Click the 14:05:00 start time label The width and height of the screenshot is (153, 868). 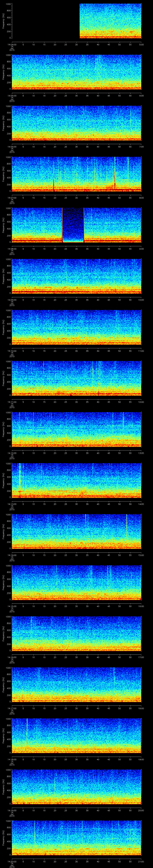(x=12, y=96)
